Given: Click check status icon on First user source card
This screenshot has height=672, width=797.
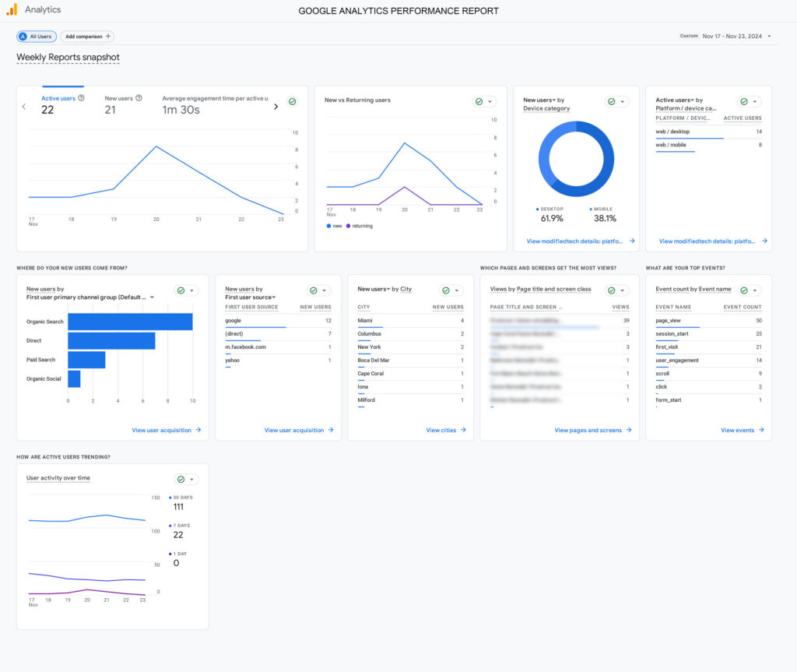Looking at the screenshot, I should 314,290.
